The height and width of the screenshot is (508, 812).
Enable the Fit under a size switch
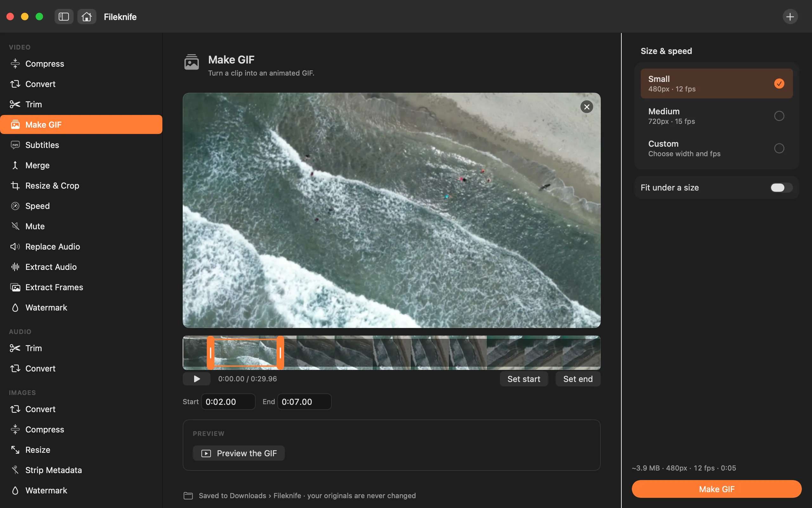781,187
